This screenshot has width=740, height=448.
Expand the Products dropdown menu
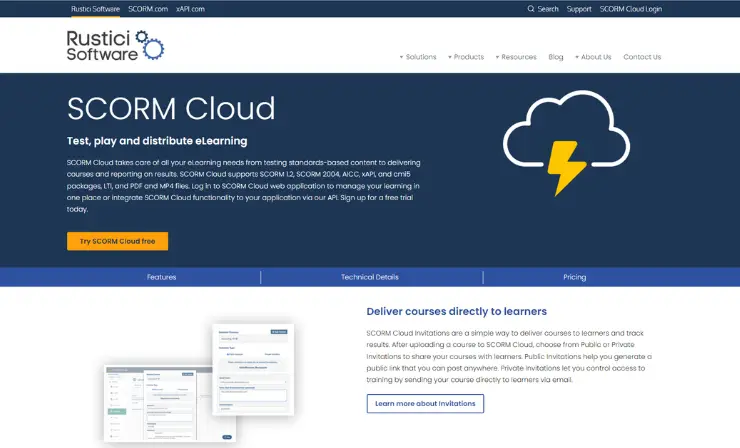pos(466,57)
